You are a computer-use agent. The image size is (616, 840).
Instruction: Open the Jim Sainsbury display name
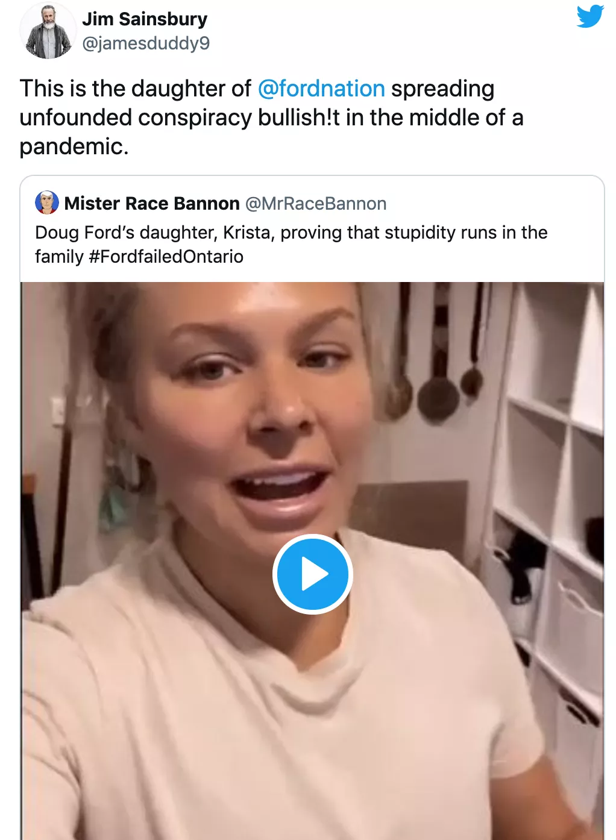tap(145, 19)
